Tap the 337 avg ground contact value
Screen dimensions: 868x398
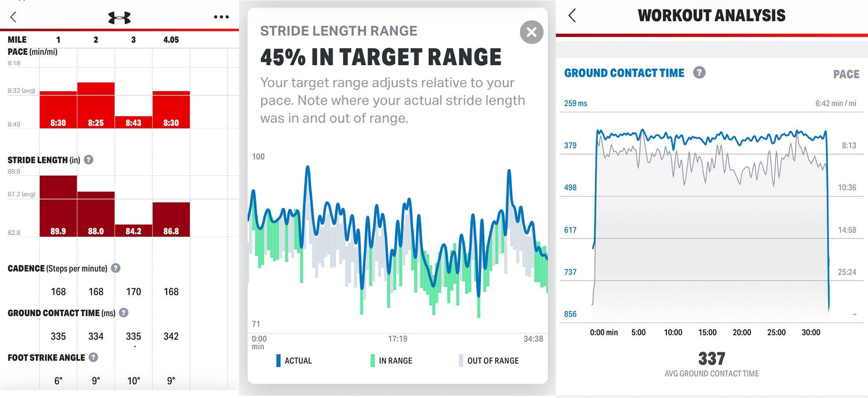[711, 359]
